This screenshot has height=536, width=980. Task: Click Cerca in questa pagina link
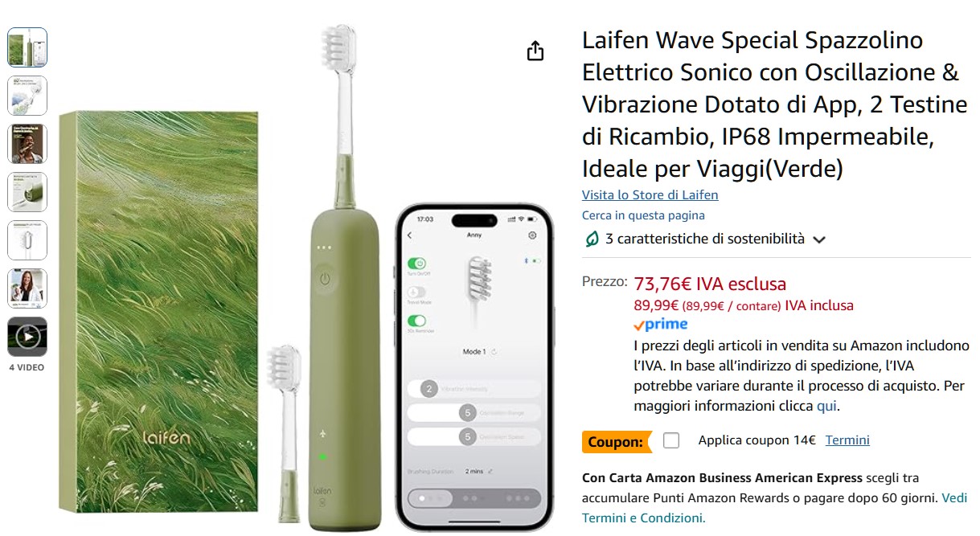(643, 215)
